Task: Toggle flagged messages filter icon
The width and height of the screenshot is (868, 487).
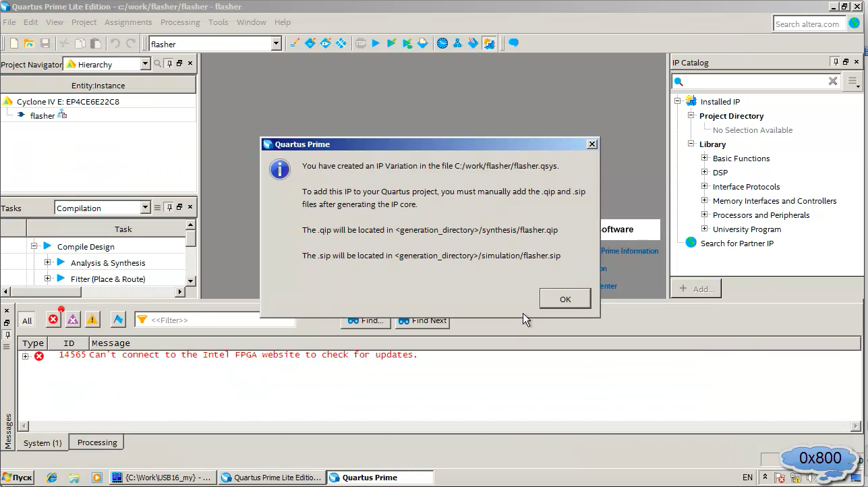Action: click(x=118, y=319)
